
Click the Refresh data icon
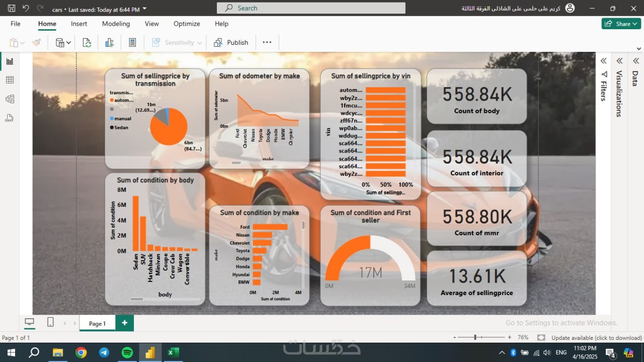pos(87,43)
